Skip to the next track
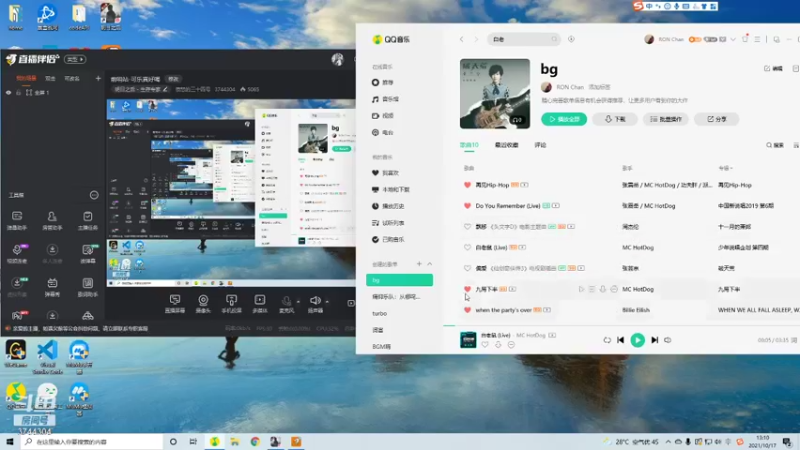800x450 pixels. click(655, 340)
